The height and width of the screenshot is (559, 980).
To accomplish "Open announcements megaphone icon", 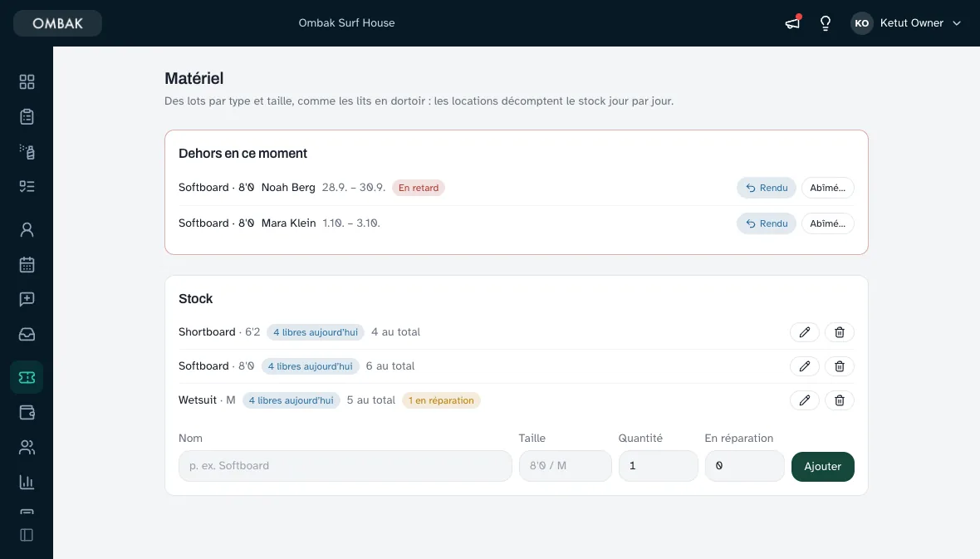I will coord(792,23).
